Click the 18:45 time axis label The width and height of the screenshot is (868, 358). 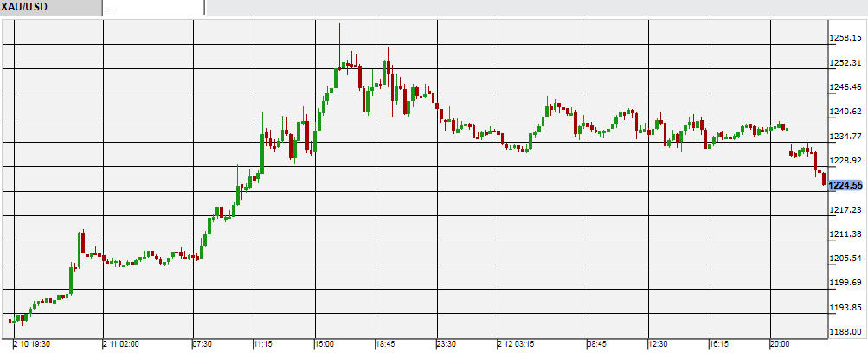point(385,344)
